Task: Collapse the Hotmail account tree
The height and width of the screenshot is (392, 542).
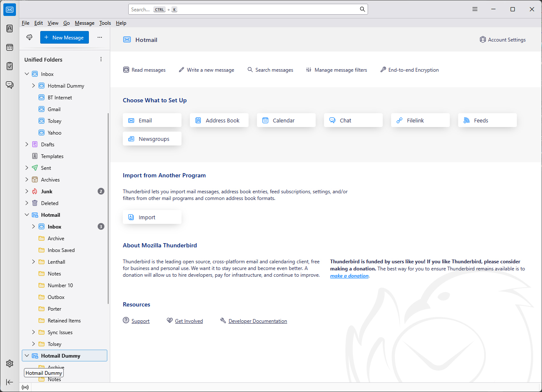Action: pos(27,215)
